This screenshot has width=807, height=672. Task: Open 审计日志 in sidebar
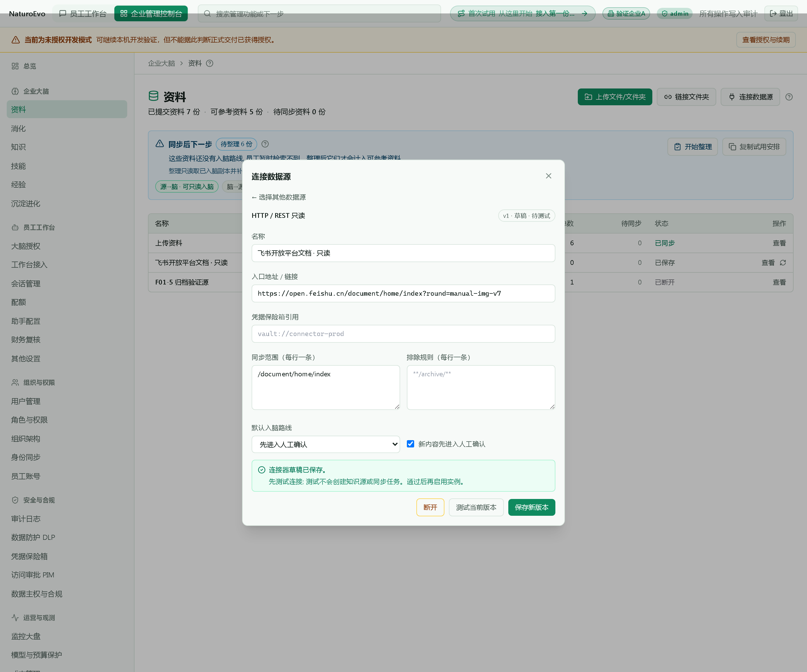26,519
